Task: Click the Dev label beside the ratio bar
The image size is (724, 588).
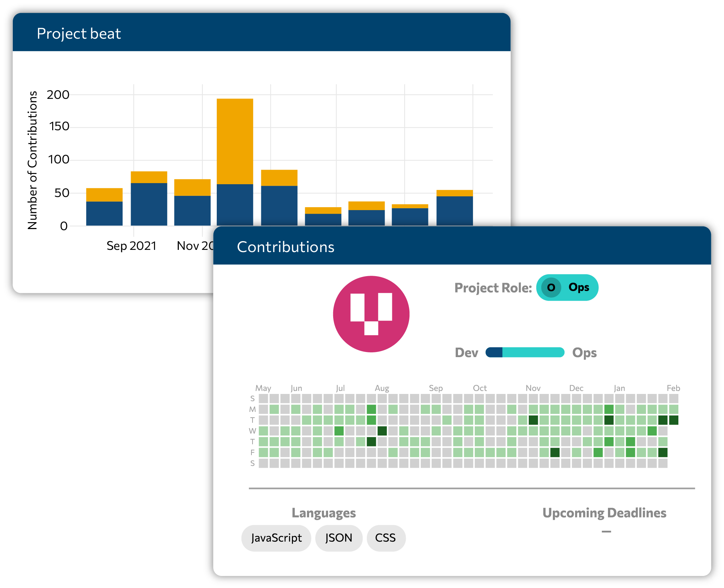Action: tap(466, 353)
